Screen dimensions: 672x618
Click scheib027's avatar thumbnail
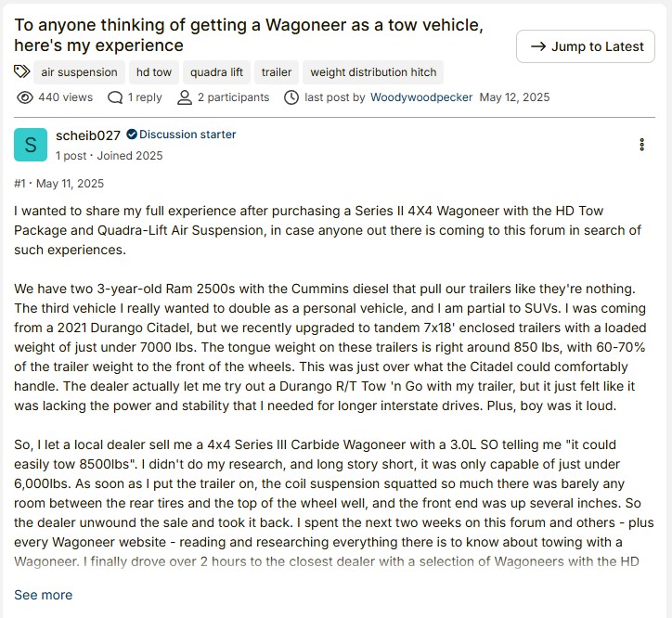31,145
